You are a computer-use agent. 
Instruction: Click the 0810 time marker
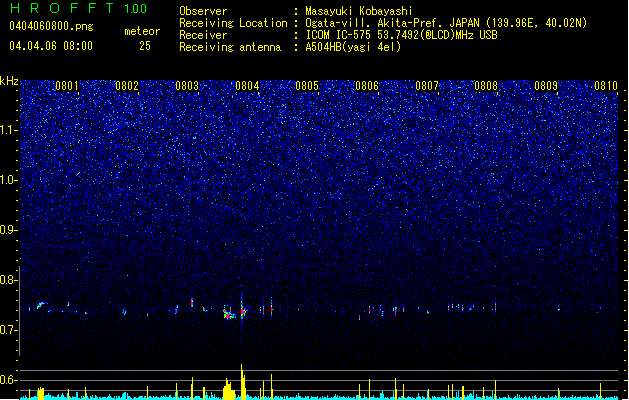tap(606, 86)
